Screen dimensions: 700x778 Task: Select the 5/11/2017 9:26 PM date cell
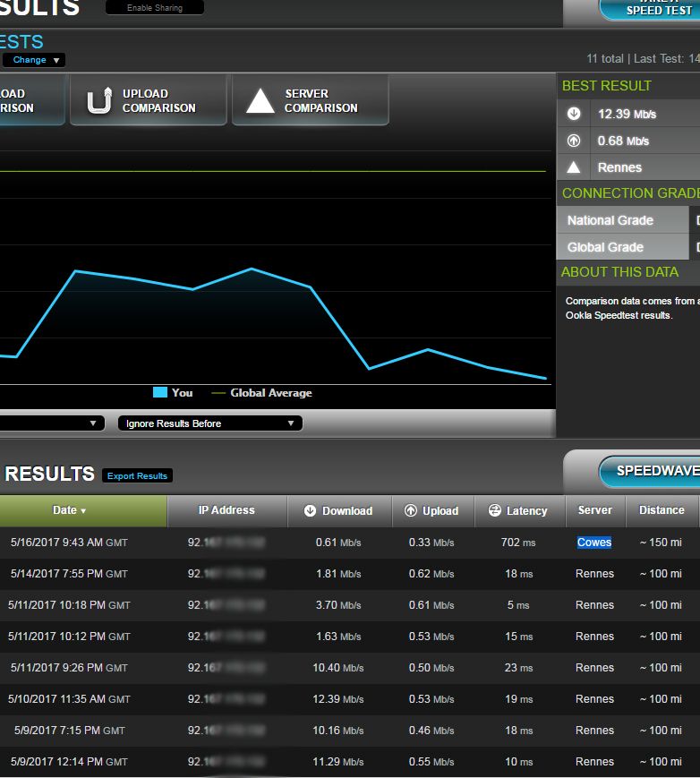click(69, 667)
